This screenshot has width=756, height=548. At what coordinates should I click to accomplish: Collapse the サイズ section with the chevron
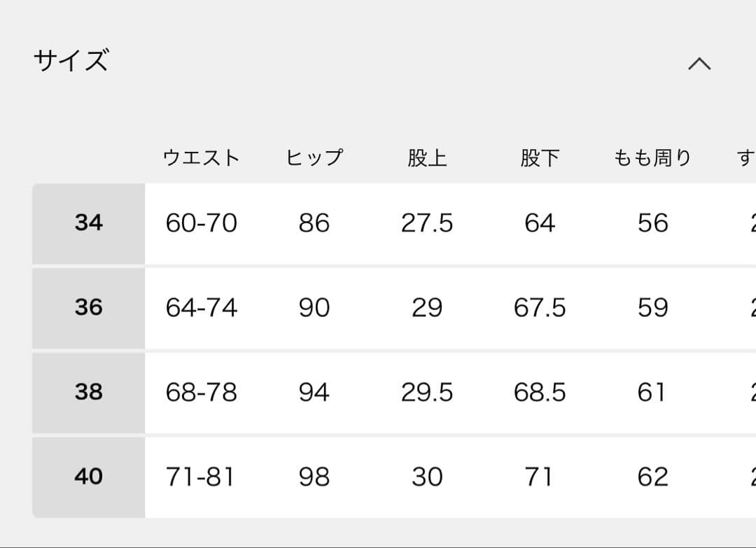699,64
